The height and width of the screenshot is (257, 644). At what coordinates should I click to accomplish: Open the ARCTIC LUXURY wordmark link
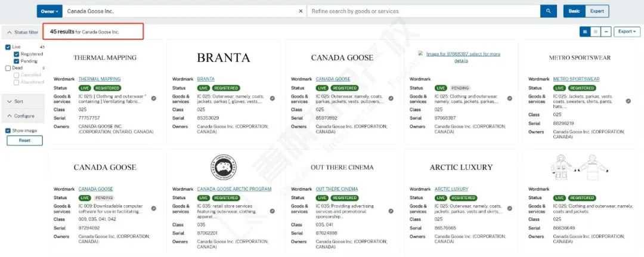click(451, 189)
